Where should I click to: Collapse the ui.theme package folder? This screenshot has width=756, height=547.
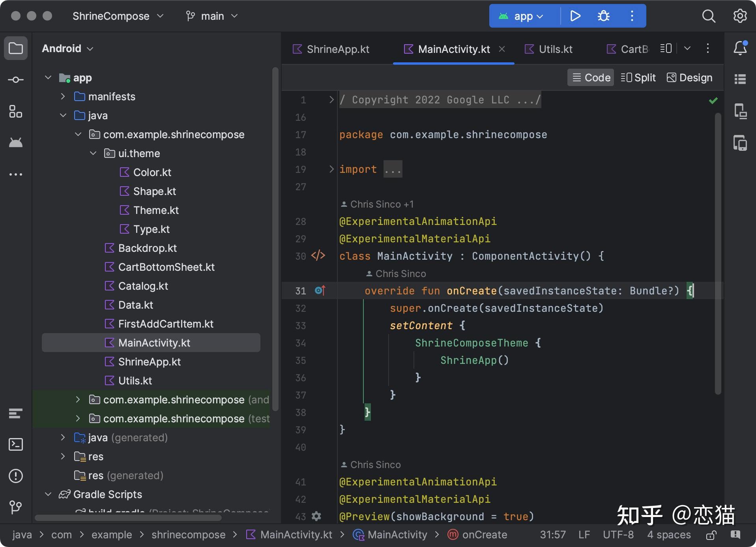pyautogui.click(x=94, y=153)
